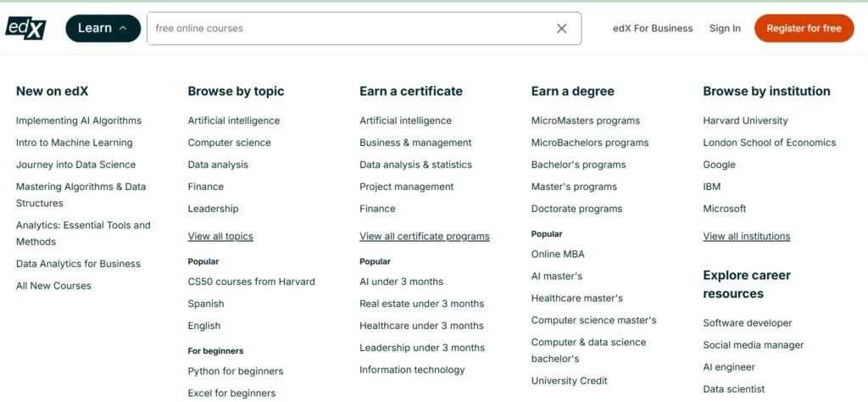This screenshot has height=402, width=868.
Task: Open Implementing AI Algorithms course
Action: click(79, 120)
